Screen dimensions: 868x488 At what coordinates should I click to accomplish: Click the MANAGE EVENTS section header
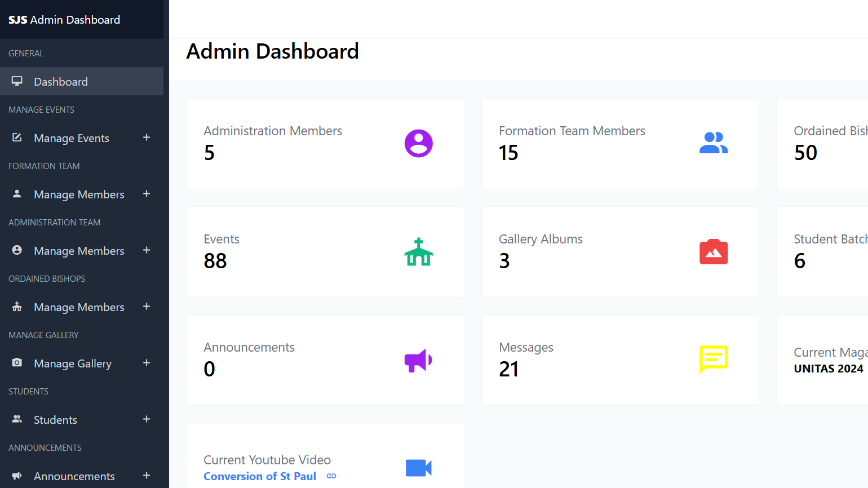coord(41,110)
